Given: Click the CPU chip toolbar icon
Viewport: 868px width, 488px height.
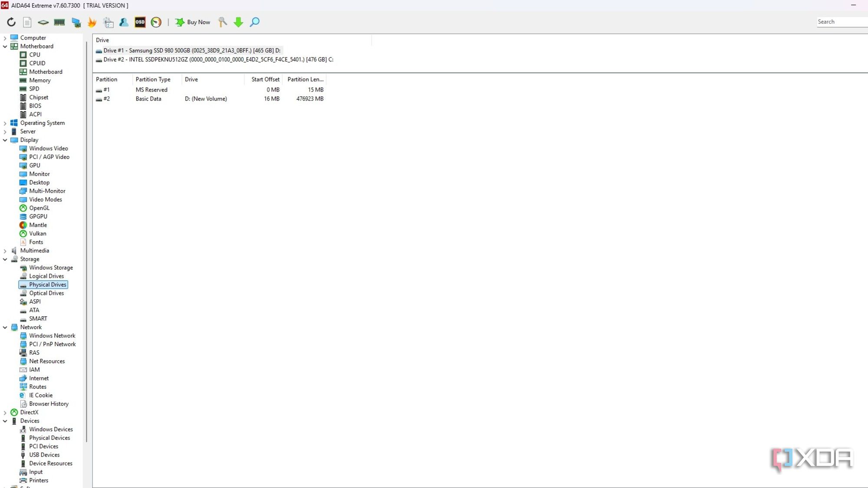Looking at the screenshot, I should click(x=43, y=22).
